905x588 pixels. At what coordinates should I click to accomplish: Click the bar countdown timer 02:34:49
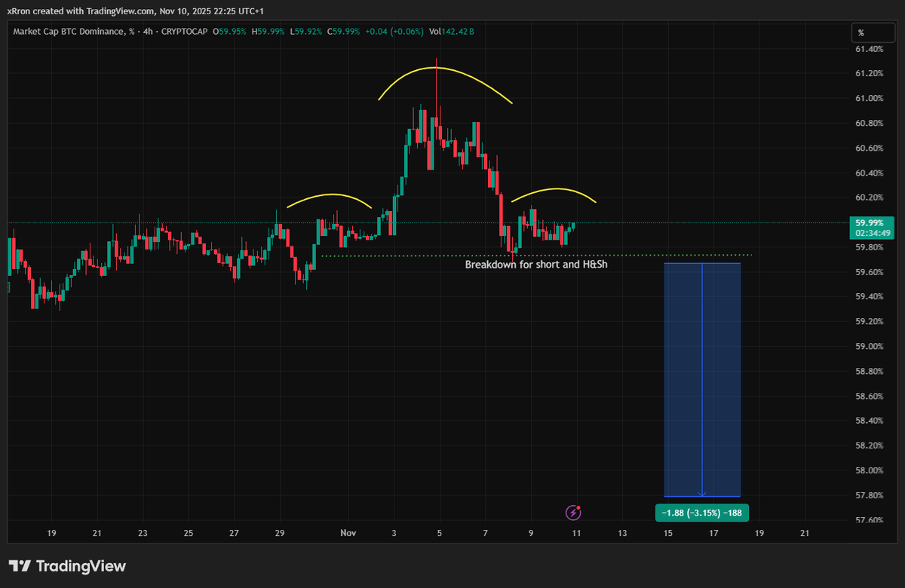pos(871,234)
